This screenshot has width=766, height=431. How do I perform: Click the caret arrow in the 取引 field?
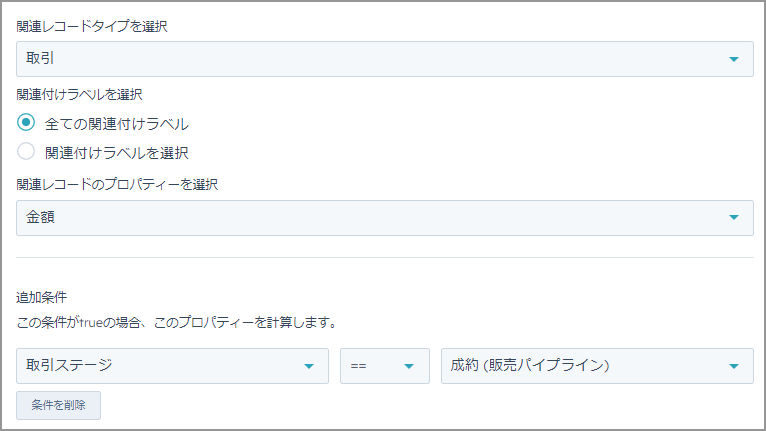coord(733,59)
